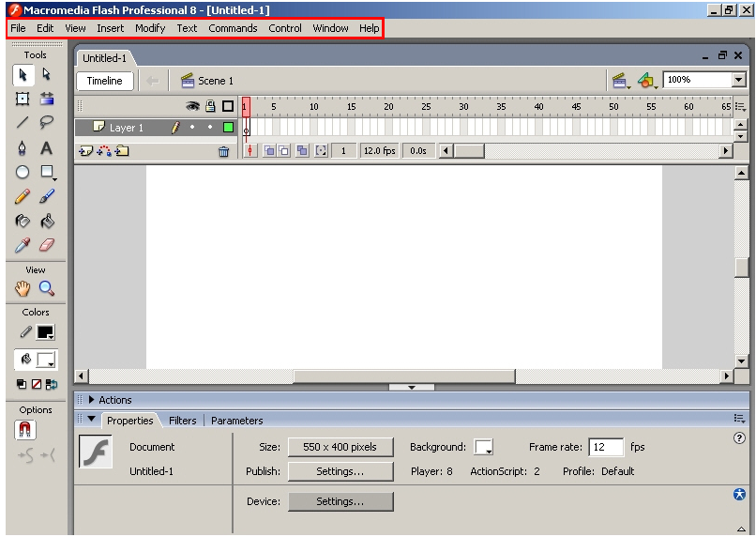Toggle visibility dot for Layer 1
756x537 pixels.
(192, 128)
